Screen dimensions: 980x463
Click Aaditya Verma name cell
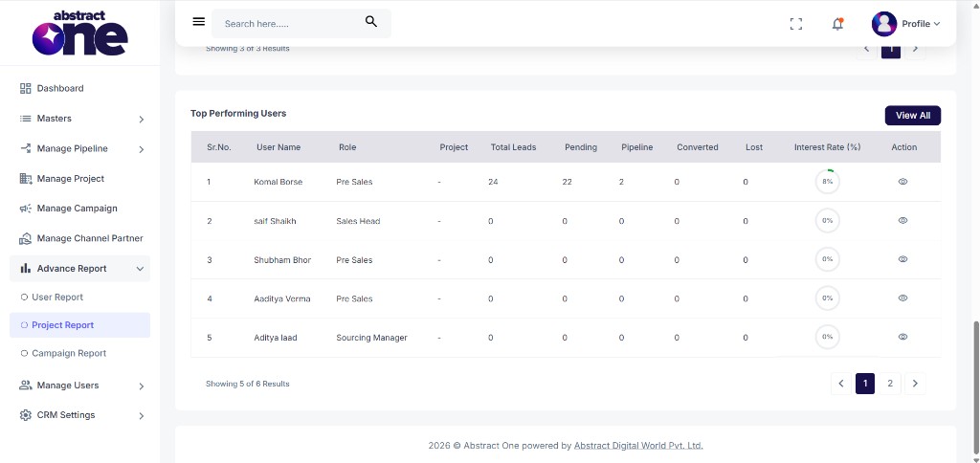pyautogui.click(x=282, y=298)
